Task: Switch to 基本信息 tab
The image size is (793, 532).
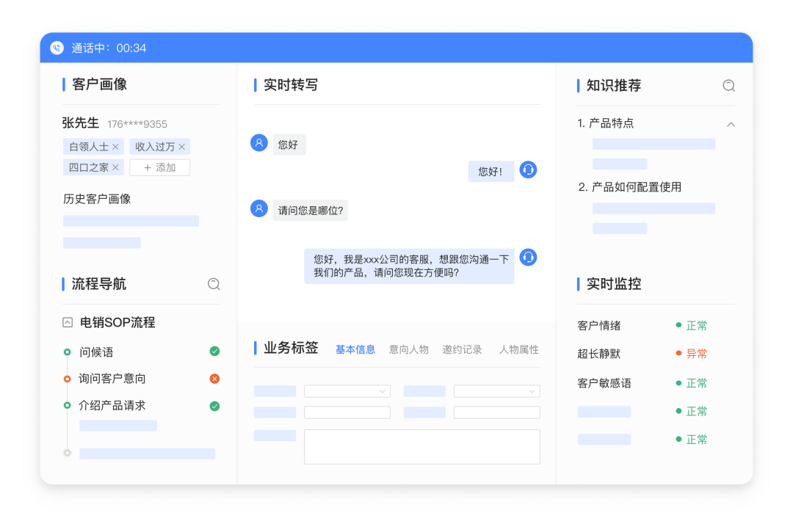Action: [355, 349]
